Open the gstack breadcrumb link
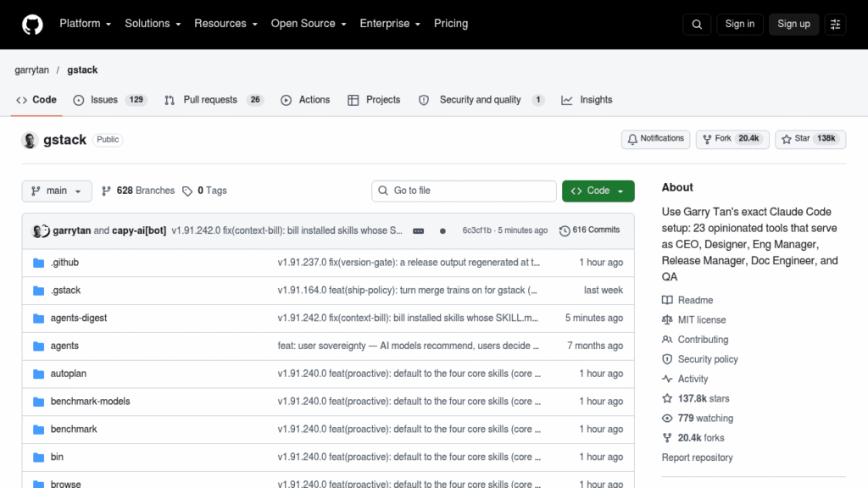This screenshot has height=488, width=868. 82,70
